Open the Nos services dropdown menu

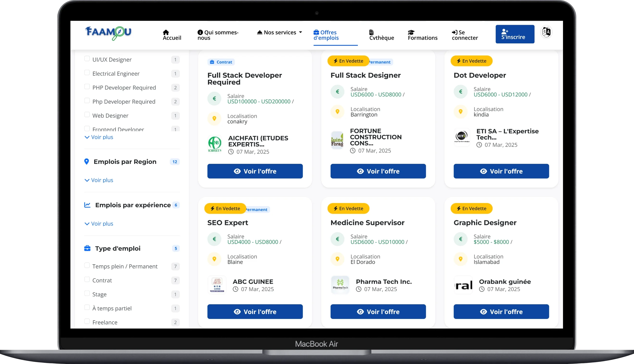coord(280,32)
